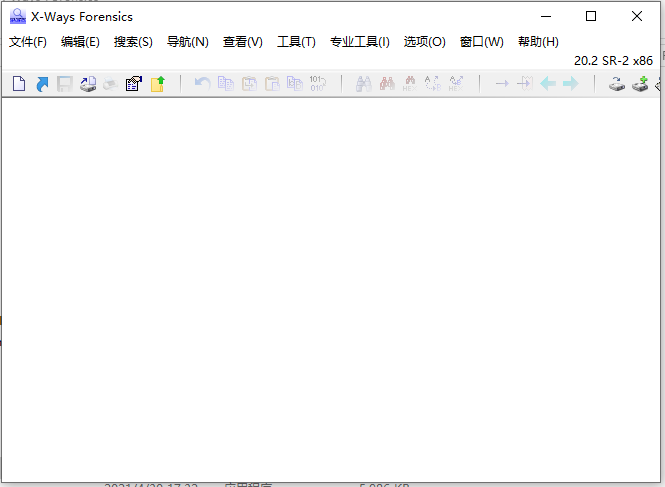Click the disk with green plus icon

(640, 84)
